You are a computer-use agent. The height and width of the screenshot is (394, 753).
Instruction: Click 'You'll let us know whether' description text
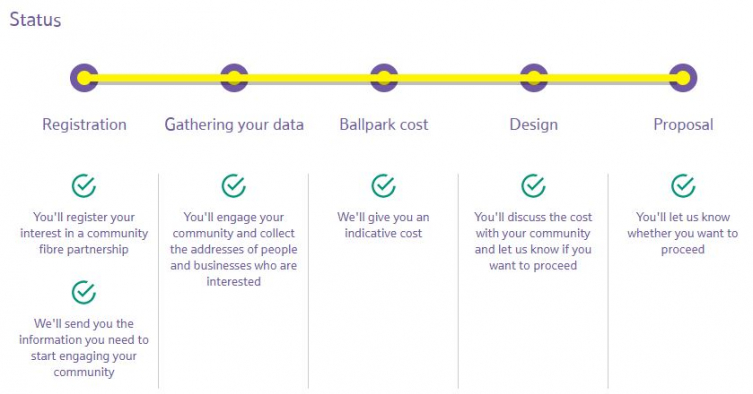[x=682, y=233]
